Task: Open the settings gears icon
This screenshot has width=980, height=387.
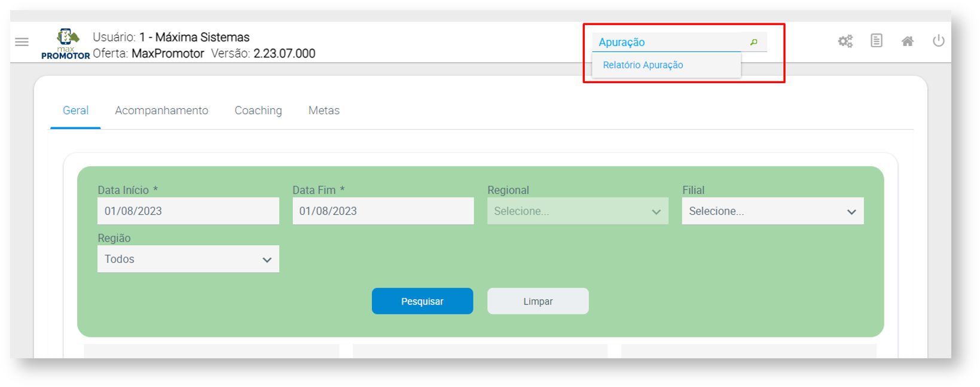Action: [x=845, y=41]
